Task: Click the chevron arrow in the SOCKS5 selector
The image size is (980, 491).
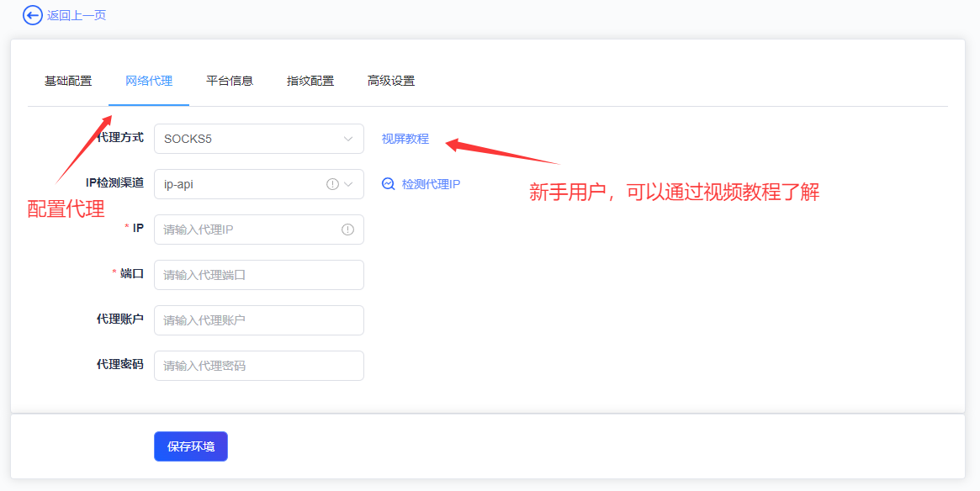Action: click(x=348, y=139)
